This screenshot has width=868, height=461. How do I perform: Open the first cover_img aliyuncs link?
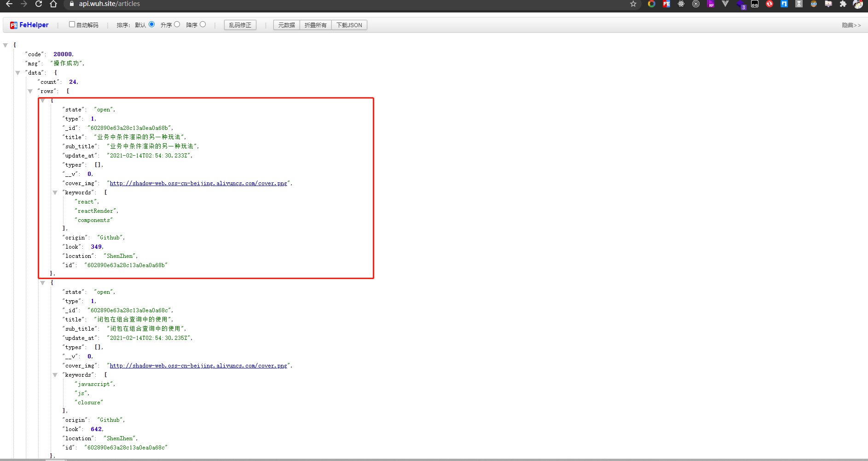point(199,183)
